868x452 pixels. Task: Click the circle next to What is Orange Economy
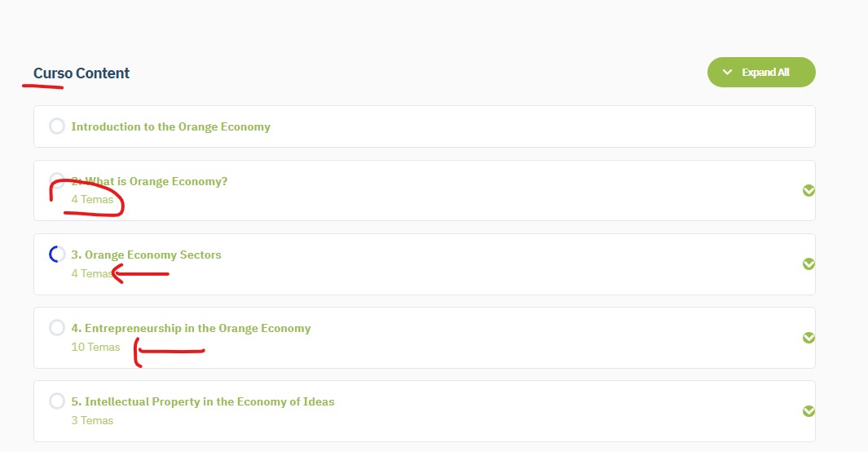pos(57,179)
